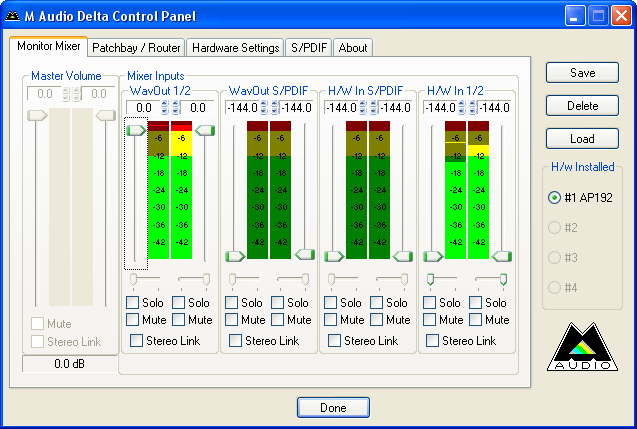
Task: Check left Solo for WavOut 1/2
Action: pyautogui.click(x=132, y=303)
